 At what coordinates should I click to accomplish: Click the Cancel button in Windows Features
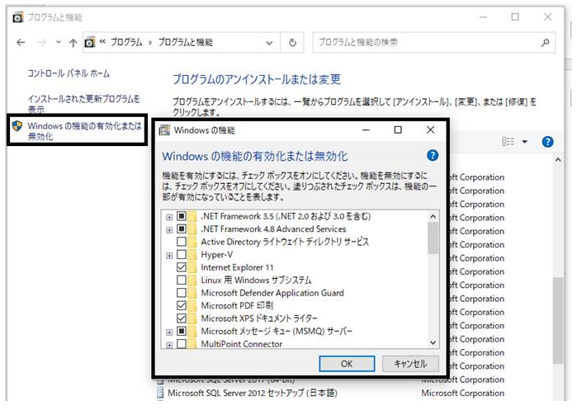click(410, 364)
